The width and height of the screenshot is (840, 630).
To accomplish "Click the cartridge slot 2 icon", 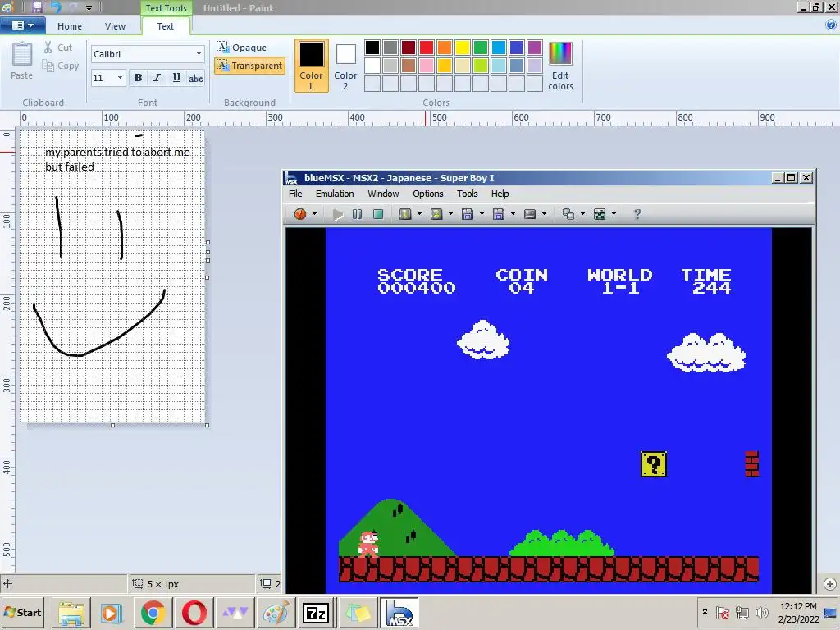I will (436, 214).
